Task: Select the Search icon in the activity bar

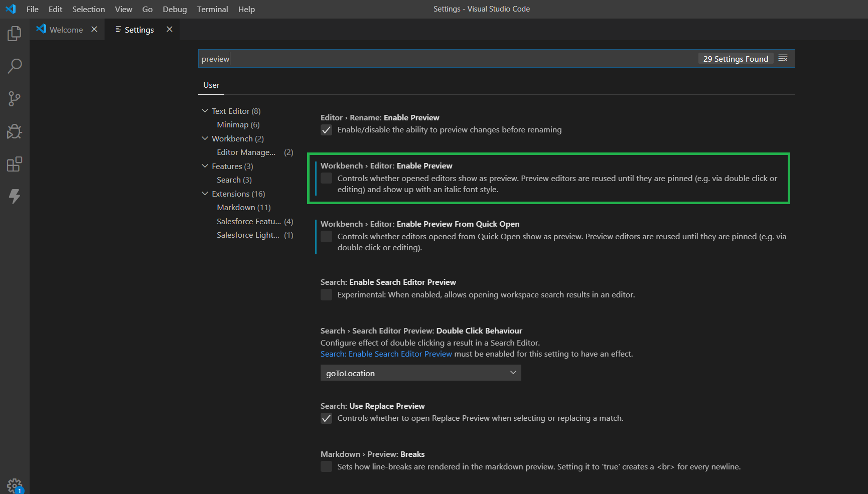Action: coord(14,66)
